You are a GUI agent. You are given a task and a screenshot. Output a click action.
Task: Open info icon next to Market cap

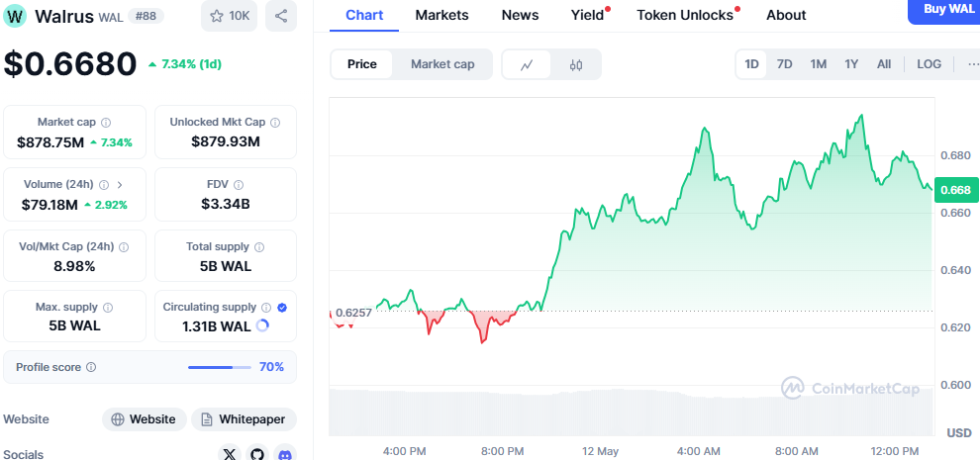click(x=106, y=123)
